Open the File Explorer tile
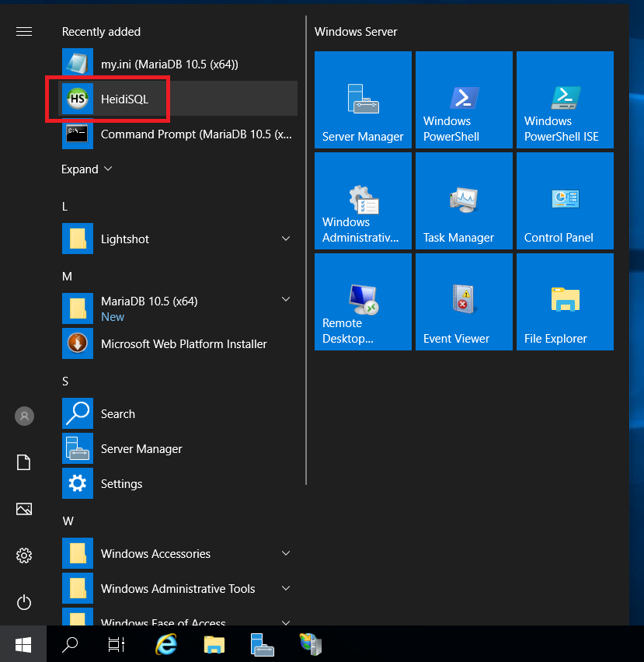The image size is (644, 662). (565, 301)
